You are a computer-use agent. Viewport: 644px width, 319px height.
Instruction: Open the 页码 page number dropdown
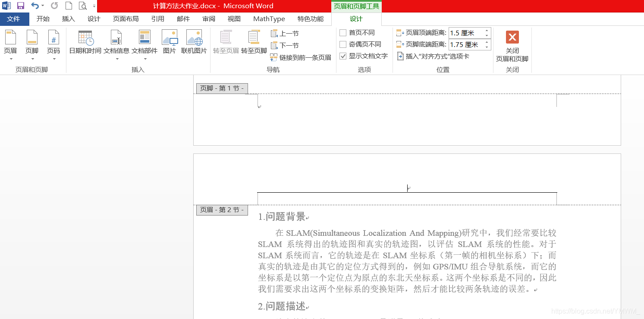coord(53,45)
